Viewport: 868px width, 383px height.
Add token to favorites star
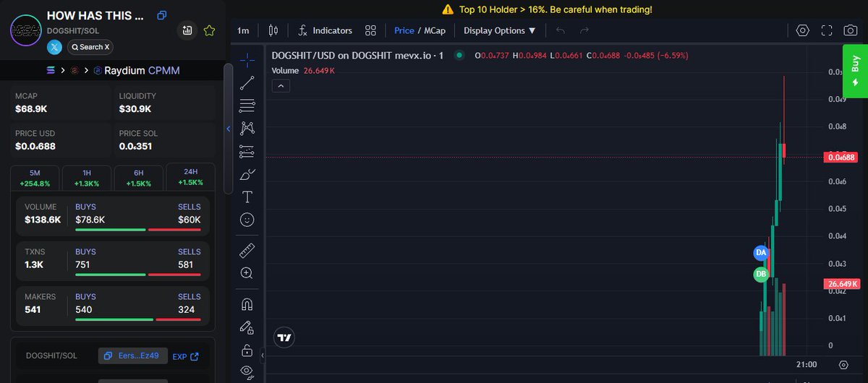pyautogui.click(x=209, y=30)
